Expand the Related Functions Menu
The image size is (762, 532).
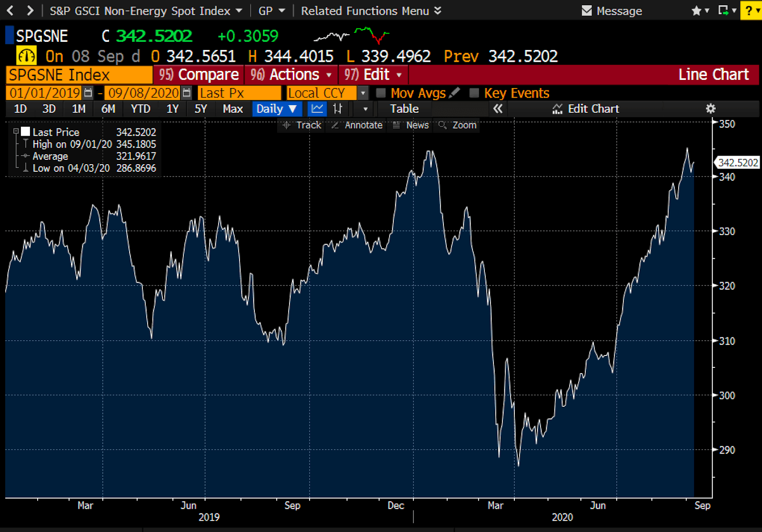[371, 10]
